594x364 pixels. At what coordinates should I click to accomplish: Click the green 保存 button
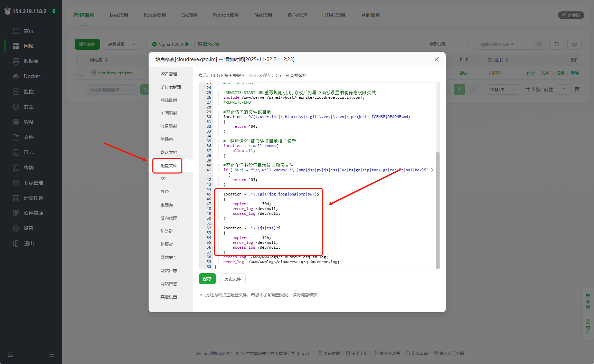point(207,279)
